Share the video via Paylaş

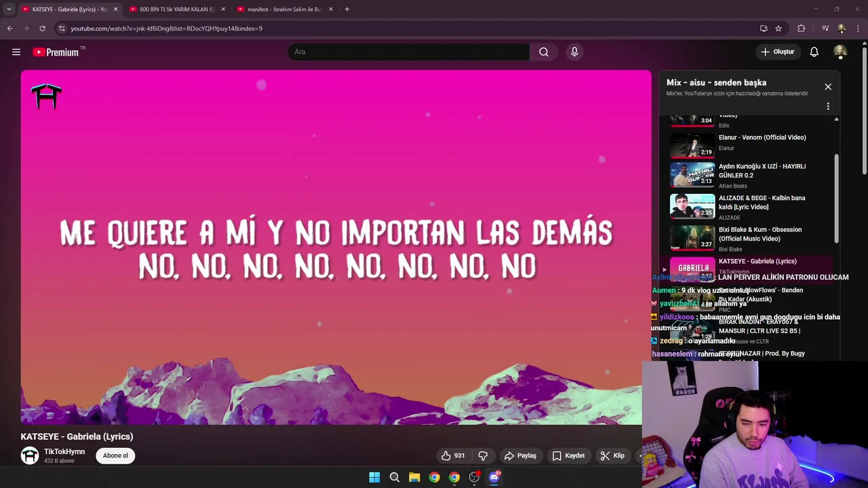[520, 455]
